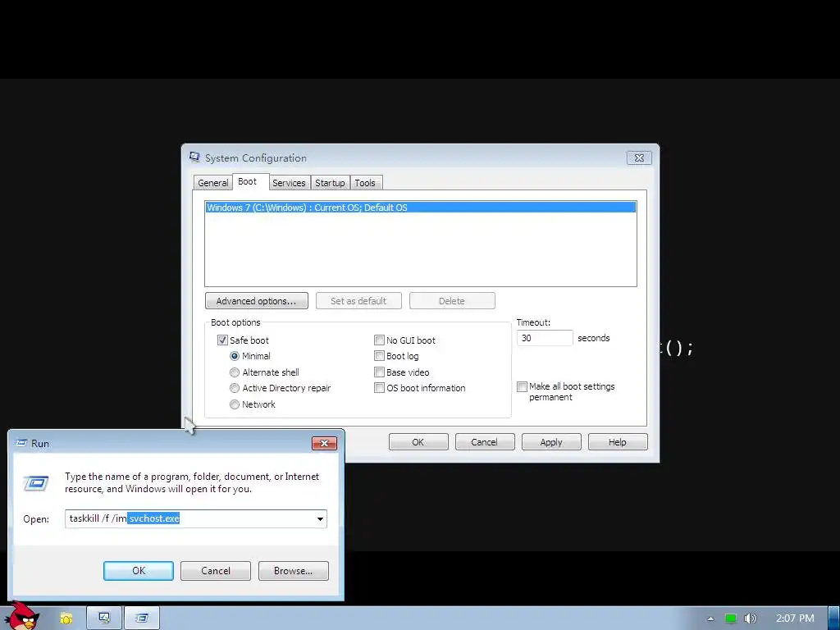Viewport: 840px width, 630px height.
Task: Confirm System Configuration with OK
Action: point(418,442)
